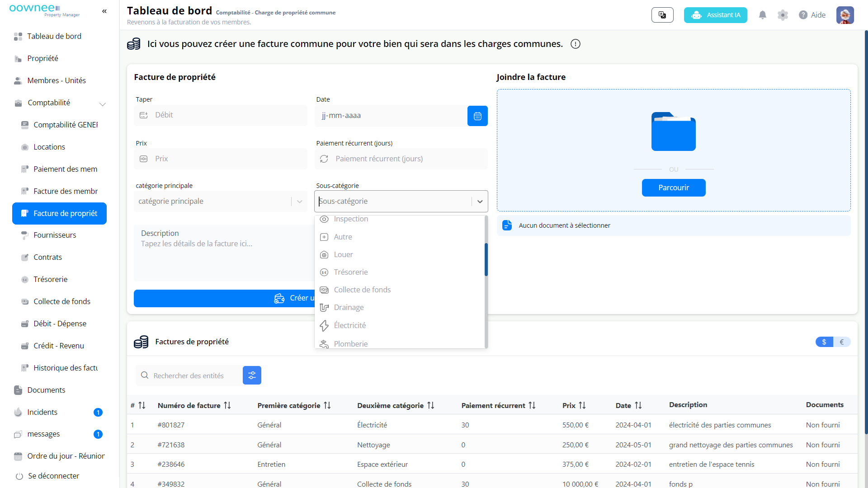The width and height of the screenshot is (868, 488).
Task: Click the Parcourir button
Action: click(x=673, y=188)
